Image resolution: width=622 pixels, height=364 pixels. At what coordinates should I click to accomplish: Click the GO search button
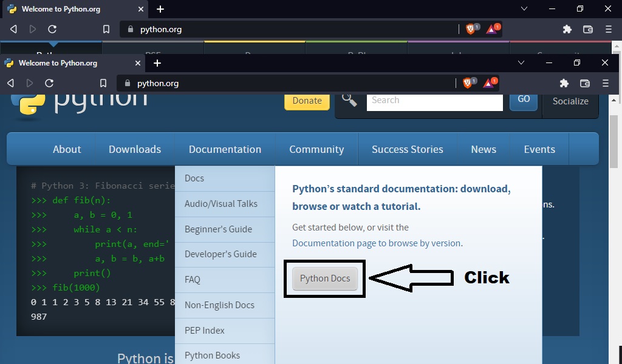[523, 101]
